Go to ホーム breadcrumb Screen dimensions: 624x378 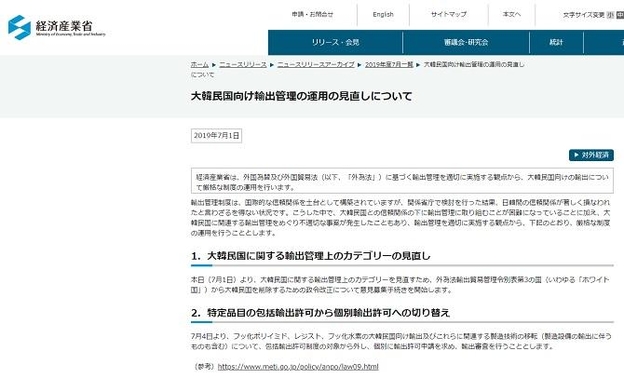coord(200,64)
